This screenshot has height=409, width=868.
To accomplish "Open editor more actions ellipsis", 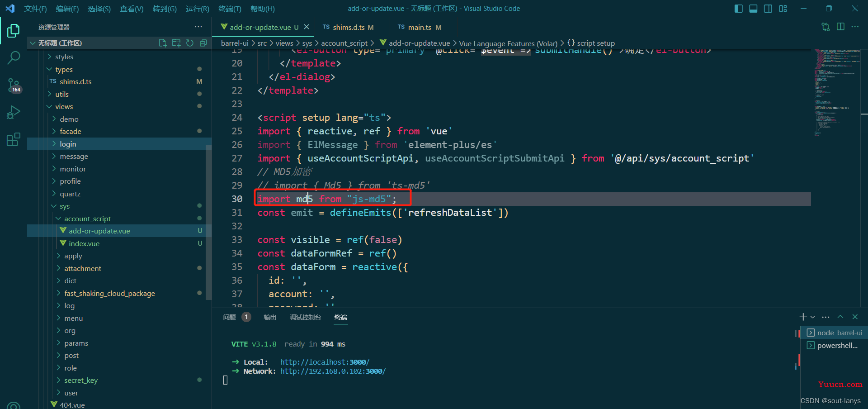I will [x=855, y=27].
